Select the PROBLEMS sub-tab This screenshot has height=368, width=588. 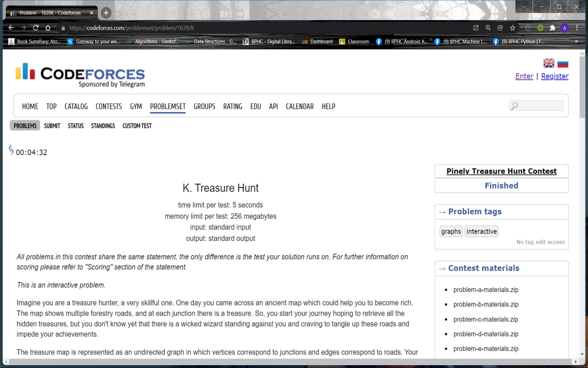25,126
